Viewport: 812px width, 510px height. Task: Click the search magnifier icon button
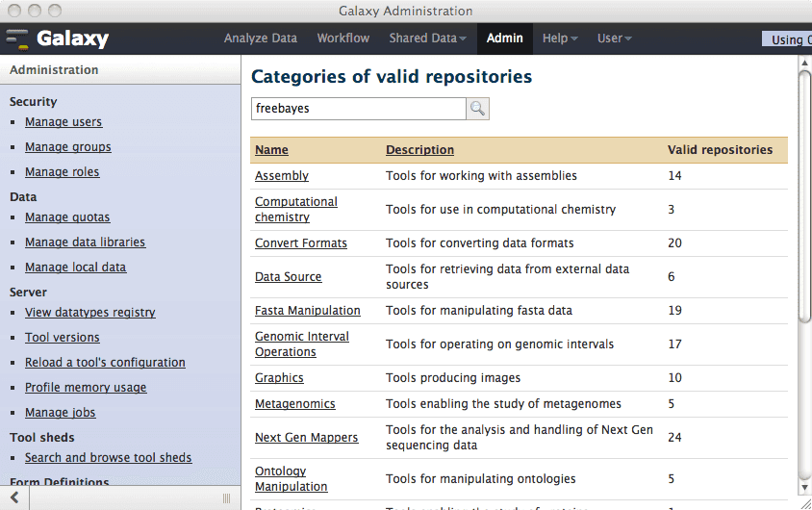coord(477,109)
